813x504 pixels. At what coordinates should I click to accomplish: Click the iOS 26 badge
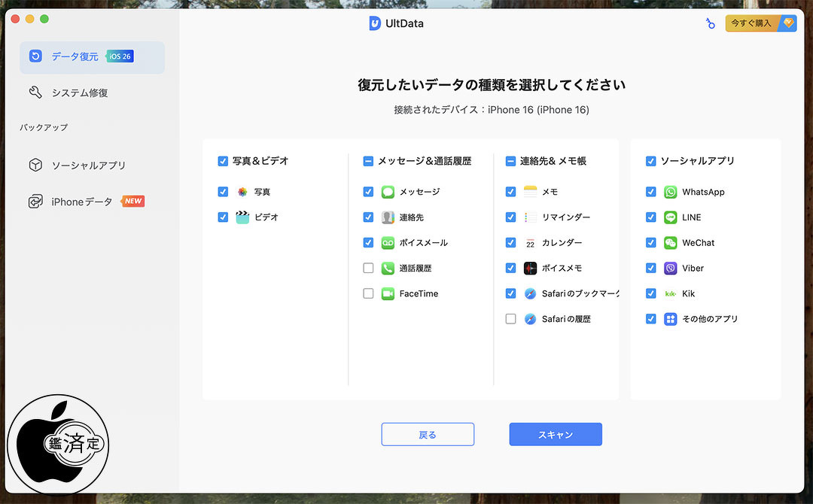120,56
